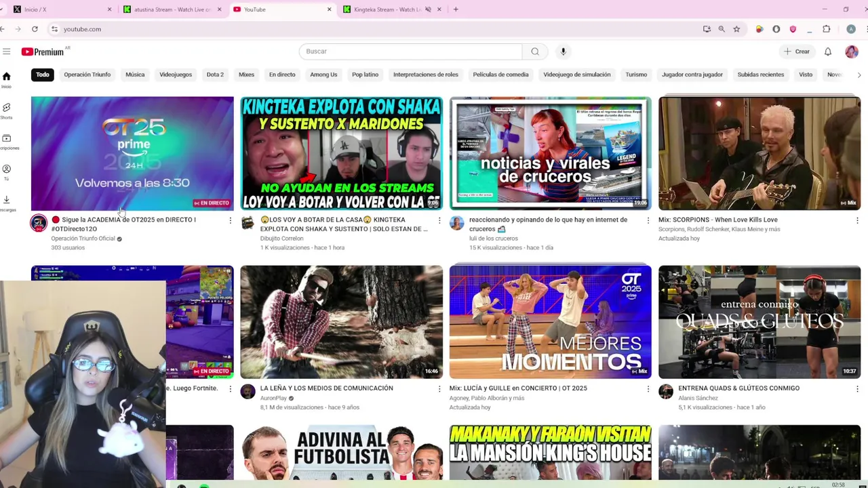Open options for the Scorpions mix
This screenshot has width=868, height=488.
pos(857,220)
